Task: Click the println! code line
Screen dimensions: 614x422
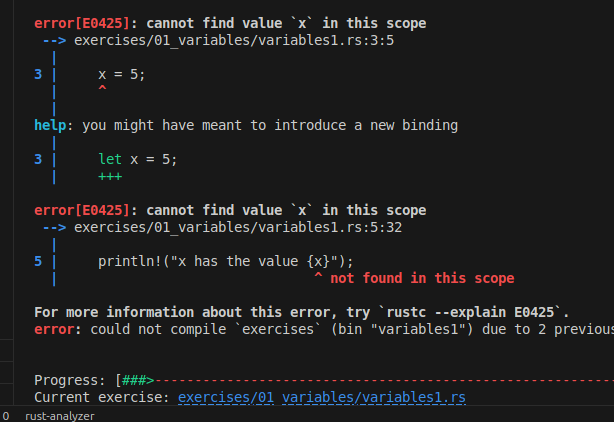Action: pos(225,261)
